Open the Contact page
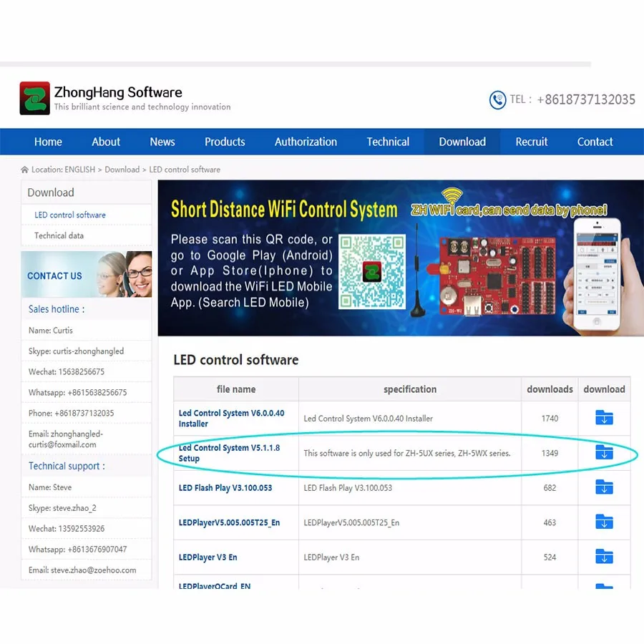The image size is (644, 644). [595, 142]
